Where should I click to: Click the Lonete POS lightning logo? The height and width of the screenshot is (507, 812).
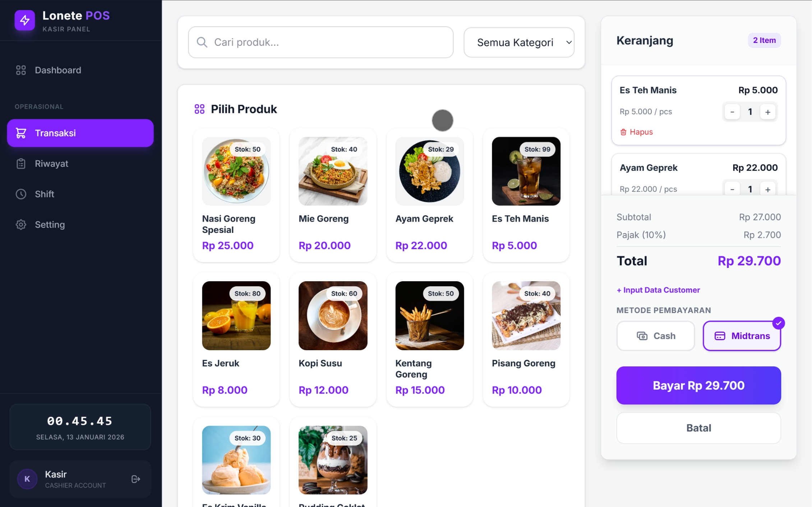tap(24, 20)
